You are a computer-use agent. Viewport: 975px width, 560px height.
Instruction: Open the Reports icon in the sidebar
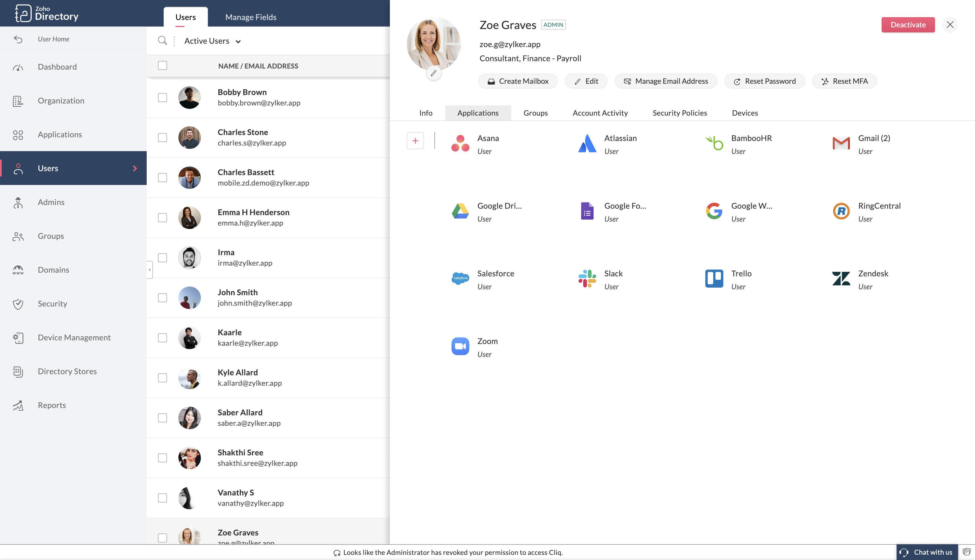click(x=18, y=405)
